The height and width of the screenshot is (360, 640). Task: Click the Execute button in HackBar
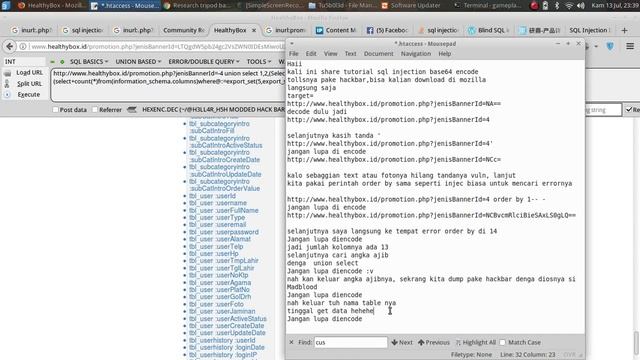[29, 95]
